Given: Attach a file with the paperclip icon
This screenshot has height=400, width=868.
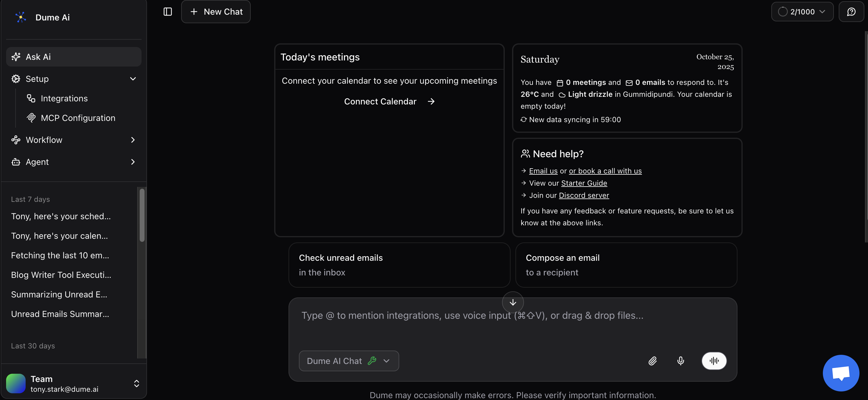Looking at the screenshot, I should [x=653, y=361].
